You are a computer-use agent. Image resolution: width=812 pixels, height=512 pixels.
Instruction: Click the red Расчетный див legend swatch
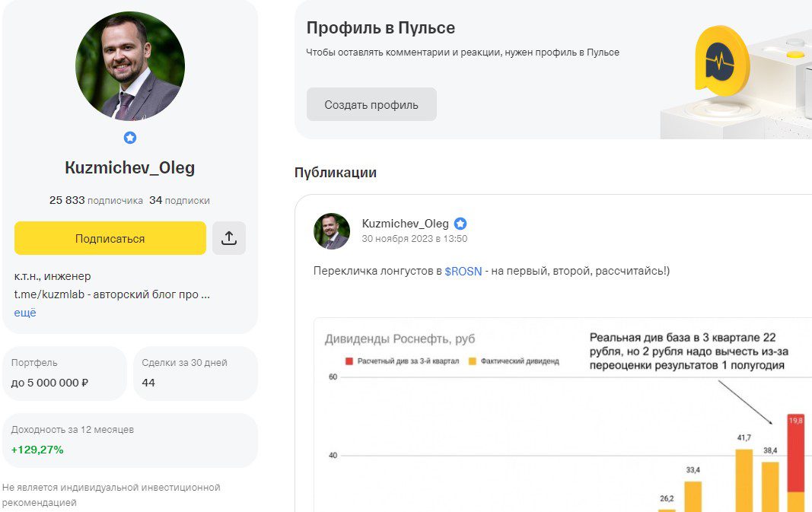349,361
